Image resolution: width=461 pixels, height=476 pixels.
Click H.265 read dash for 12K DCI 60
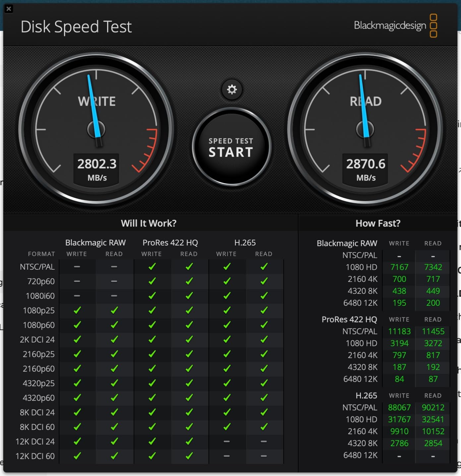264,456
